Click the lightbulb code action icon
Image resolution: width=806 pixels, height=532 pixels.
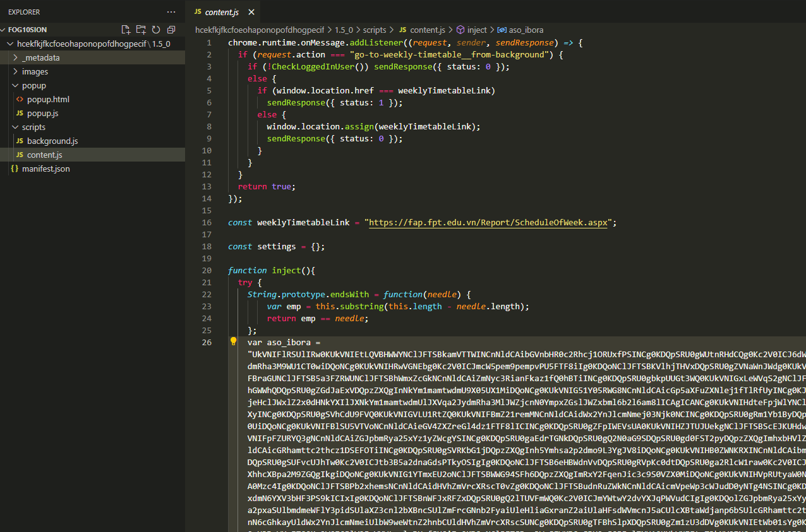click(233, 341)
